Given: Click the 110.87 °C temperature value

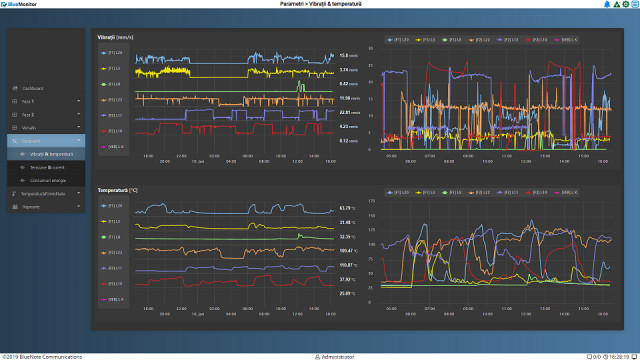Looking at the screenshot, I should coord(349,265).
